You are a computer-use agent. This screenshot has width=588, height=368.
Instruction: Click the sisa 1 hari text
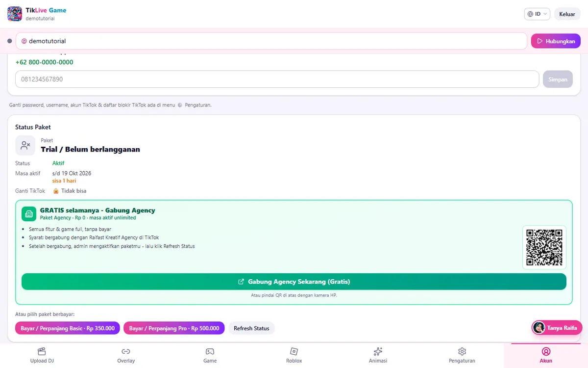pyautogui.click(x=64, y=181)
